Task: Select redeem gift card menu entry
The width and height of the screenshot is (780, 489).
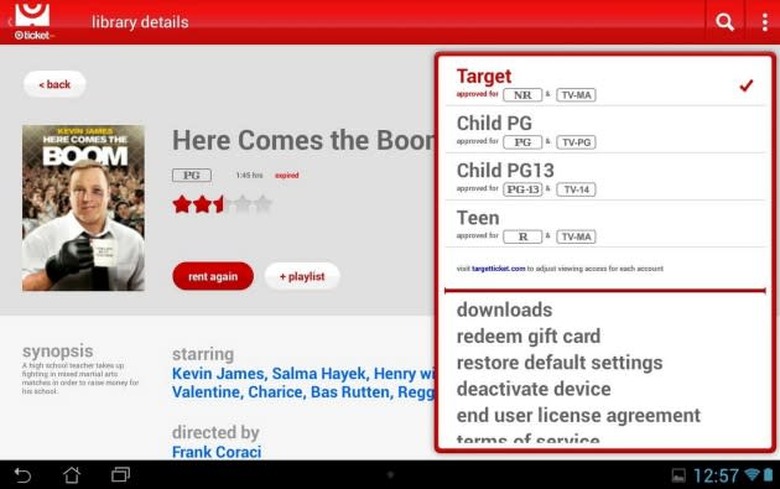Action: pos(528,336)
